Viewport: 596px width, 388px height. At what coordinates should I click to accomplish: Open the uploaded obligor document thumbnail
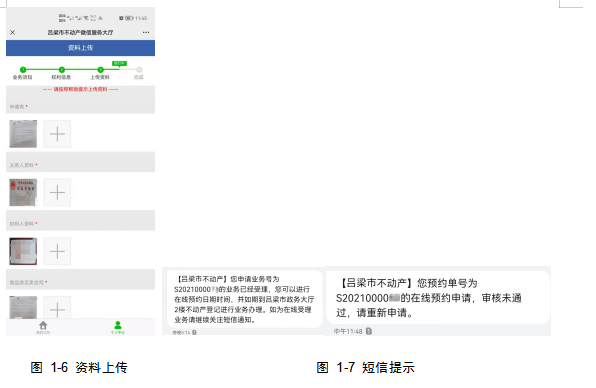(23, 193)
